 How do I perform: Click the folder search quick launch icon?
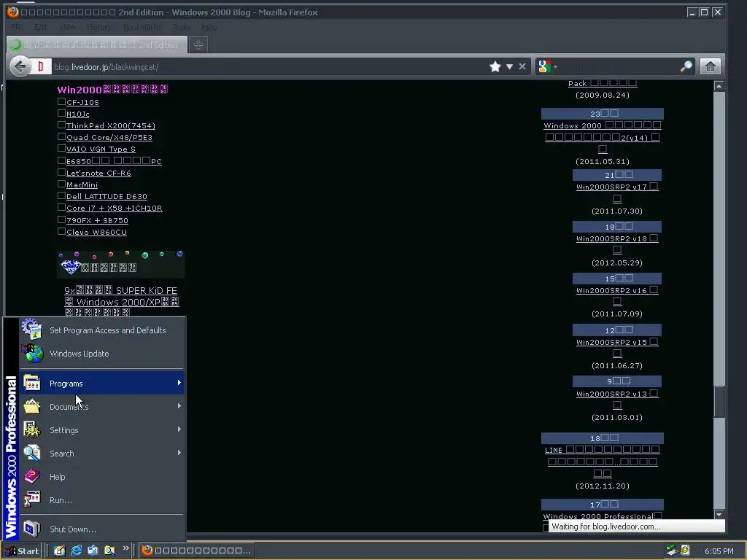click(x=109, y=551)
